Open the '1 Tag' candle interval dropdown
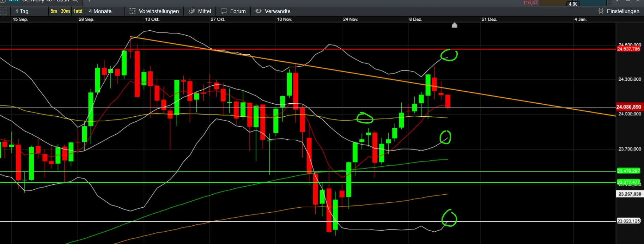 (x=22, y=11)
